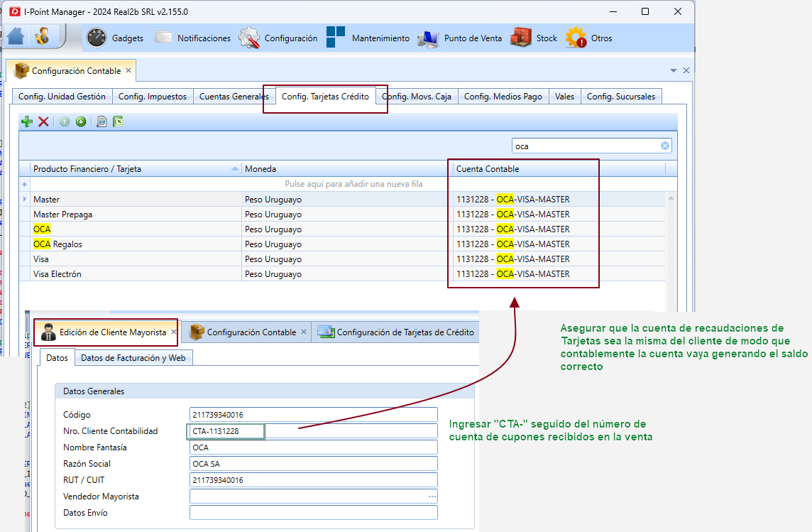Open the Stock menu
This screenshot has height=532, width=812.
(x=533, y=38)
